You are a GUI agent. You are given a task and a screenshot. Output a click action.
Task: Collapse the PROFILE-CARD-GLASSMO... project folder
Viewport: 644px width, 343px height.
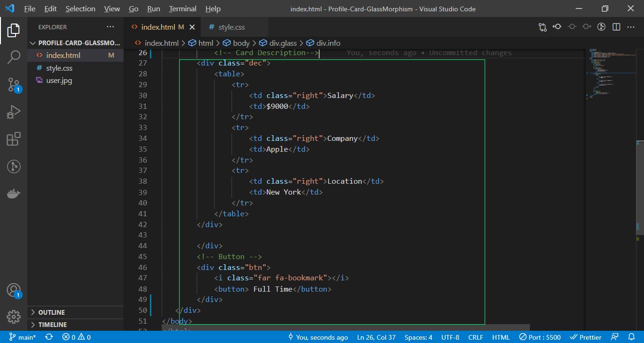pos(74,43)
